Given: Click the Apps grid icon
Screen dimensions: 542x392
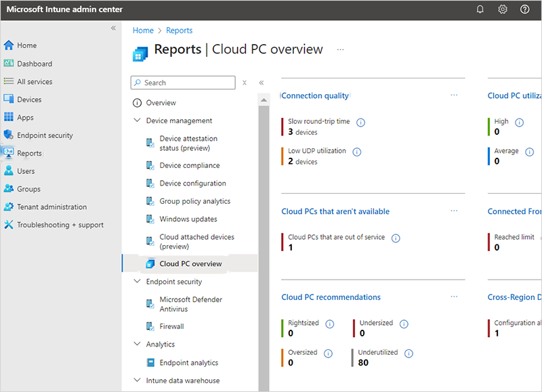Looking at the screenshot, I should click(x=9, y=117).
